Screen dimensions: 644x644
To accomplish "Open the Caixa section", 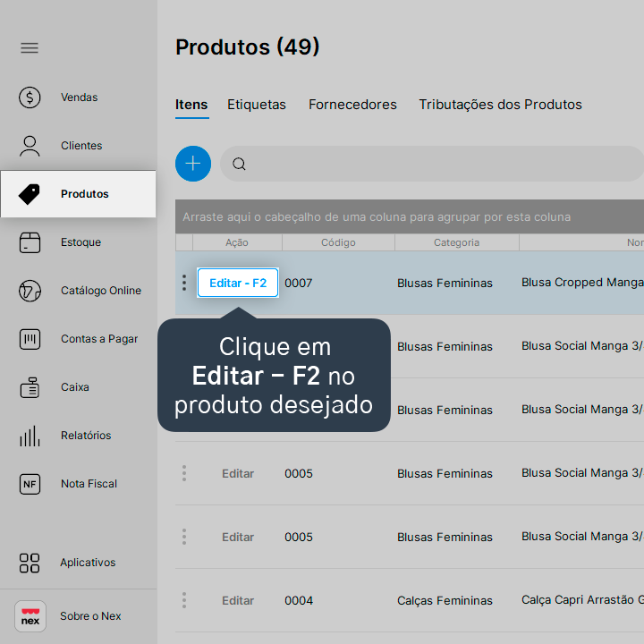I will click(x=75, y=387).
